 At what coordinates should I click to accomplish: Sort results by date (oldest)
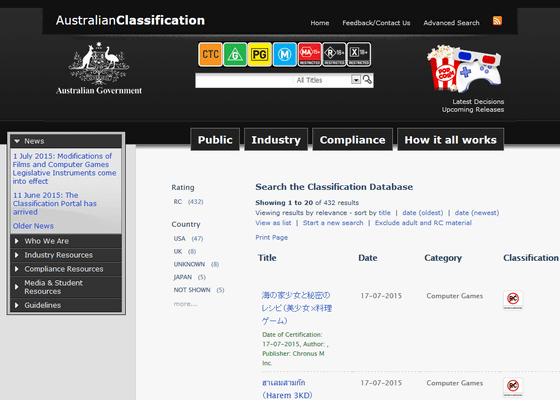[422, 212]
